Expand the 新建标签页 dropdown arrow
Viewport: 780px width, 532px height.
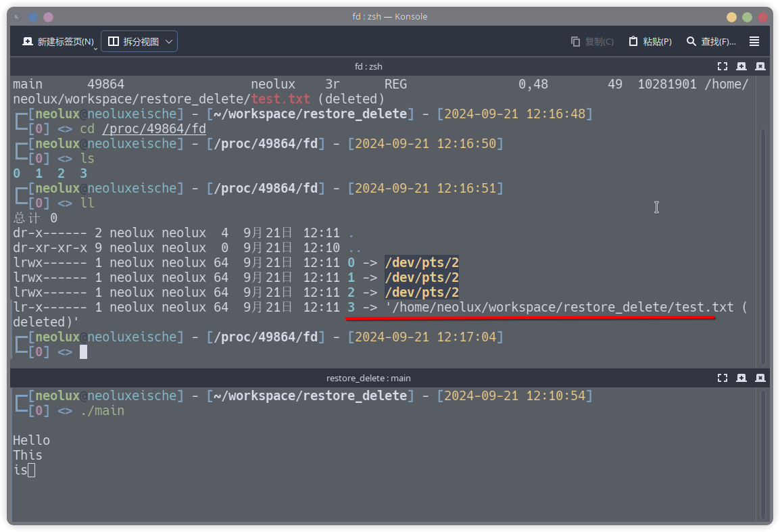[x=95, y=48]
